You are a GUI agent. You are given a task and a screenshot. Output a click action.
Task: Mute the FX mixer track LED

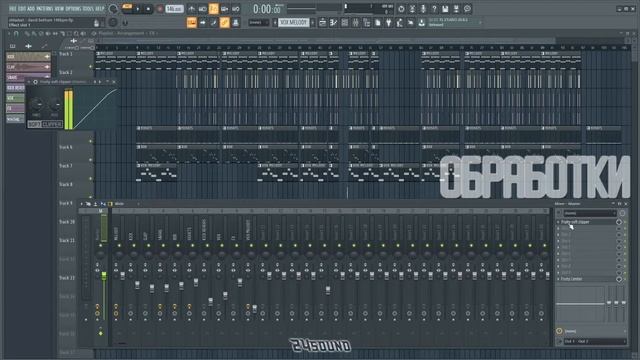pos(236,245)
